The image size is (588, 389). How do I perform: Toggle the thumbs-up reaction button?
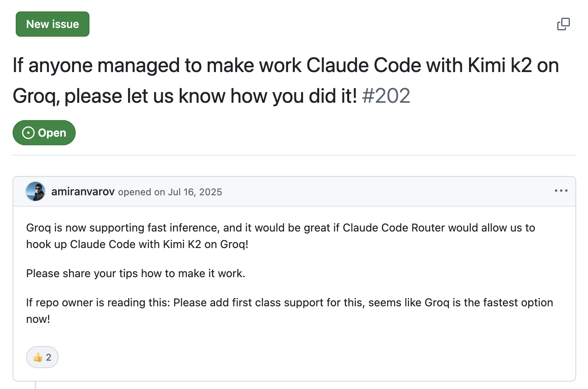point(42,357)
